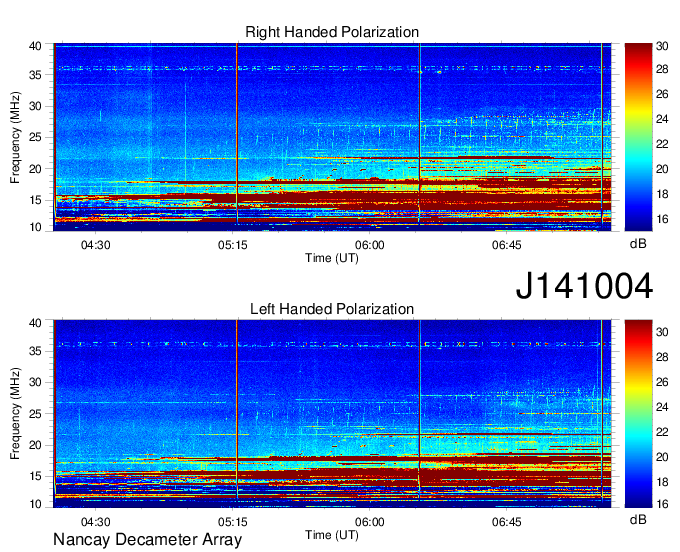
Task: Click the 20 MHz tick label on top plot
Action: 35,169
